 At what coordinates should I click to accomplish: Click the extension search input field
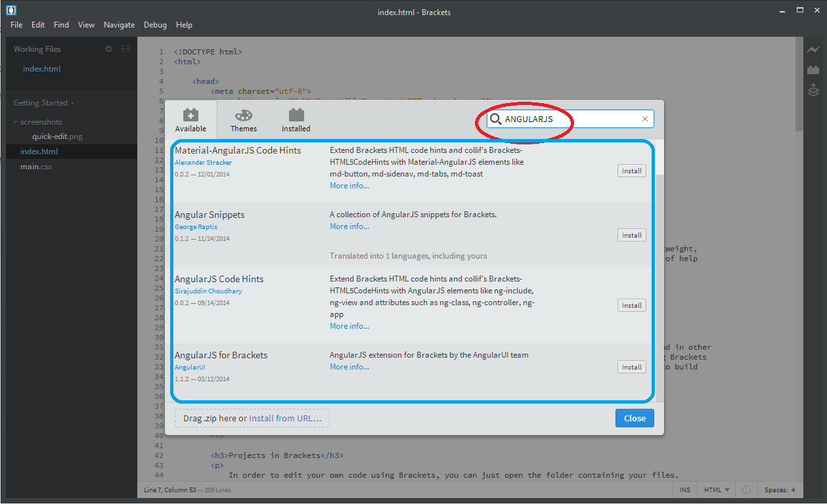(570, 119)
